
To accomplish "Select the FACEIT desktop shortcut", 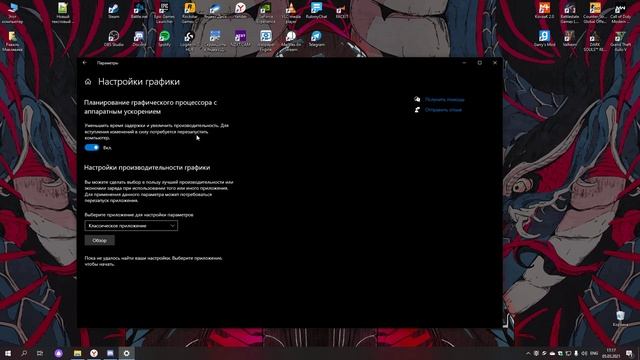I will [341, 11].
